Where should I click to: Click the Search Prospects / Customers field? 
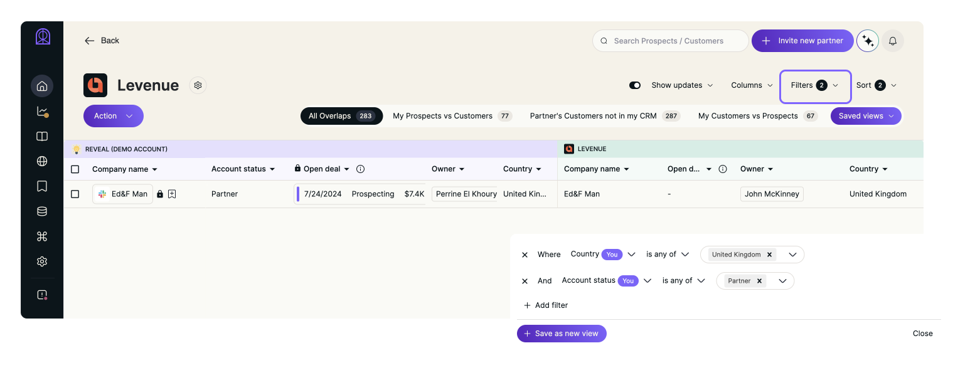click(x=670, y=41)
